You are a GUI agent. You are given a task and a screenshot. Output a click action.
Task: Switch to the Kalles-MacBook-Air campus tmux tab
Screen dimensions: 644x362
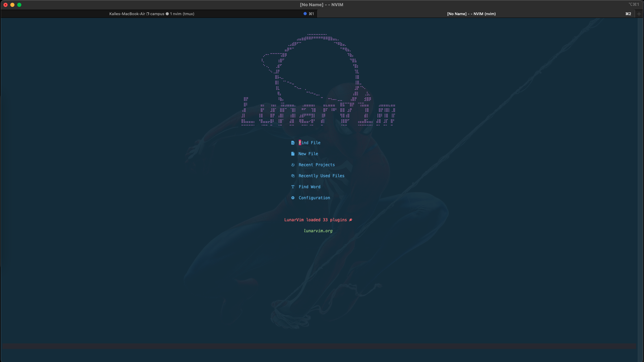click(x=159, y=14)
